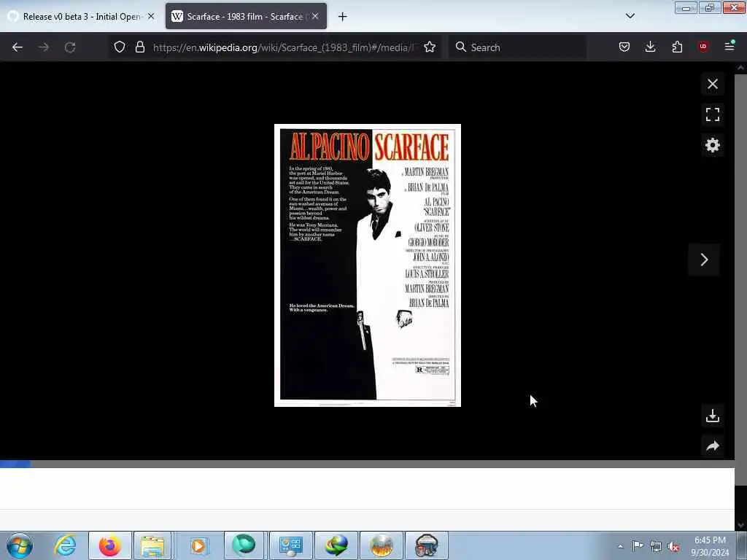Open Action Center flag icon

[x=638, y=545]
